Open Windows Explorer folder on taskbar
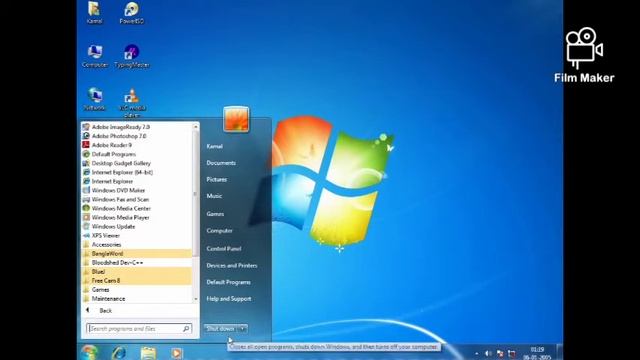Screen dimensions: 640x360 click(148, 353)
